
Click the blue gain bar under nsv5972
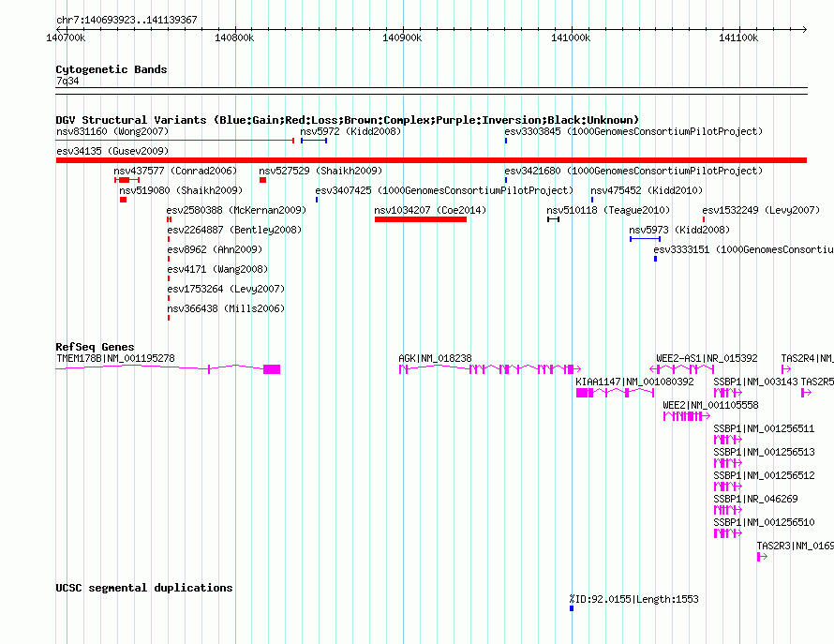[x=314, y=141]
